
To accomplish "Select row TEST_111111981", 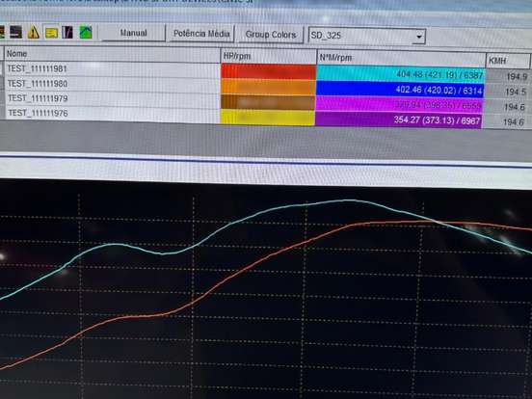I will (x=112, y=68).
